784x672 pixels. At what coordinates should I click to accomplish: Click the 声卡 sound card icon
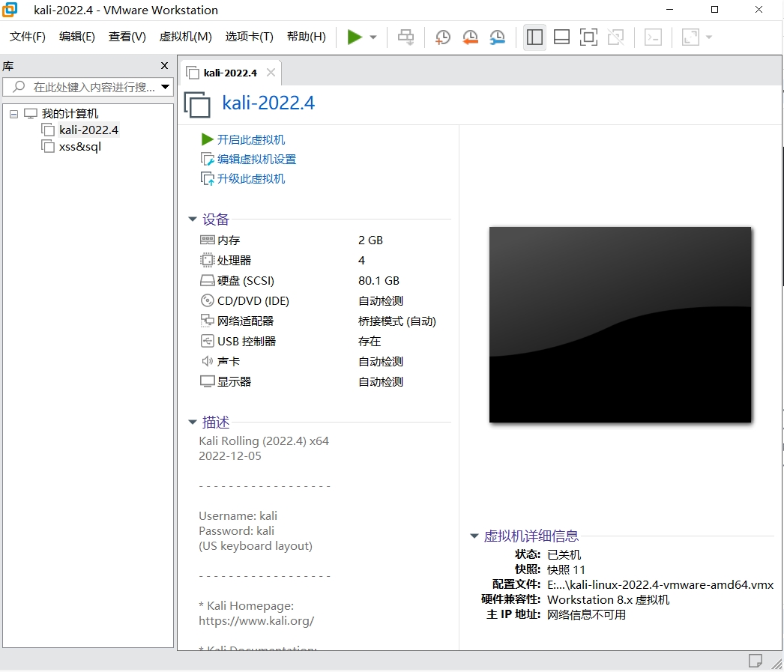click(207, 361)
